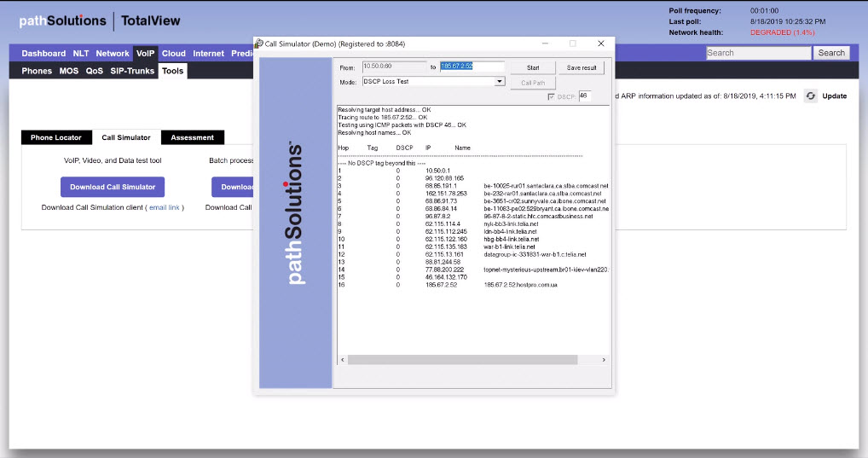Open the email link for simulation client
The image size is (868, 458).
pyautogui.click(x=165, y=207)
